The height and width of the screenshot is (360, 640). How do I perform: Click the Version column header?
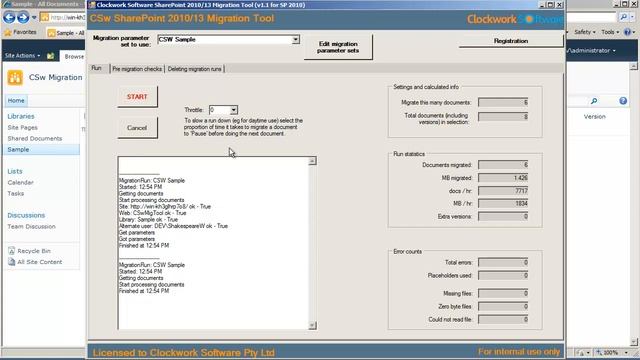click(x=594, y=117)
